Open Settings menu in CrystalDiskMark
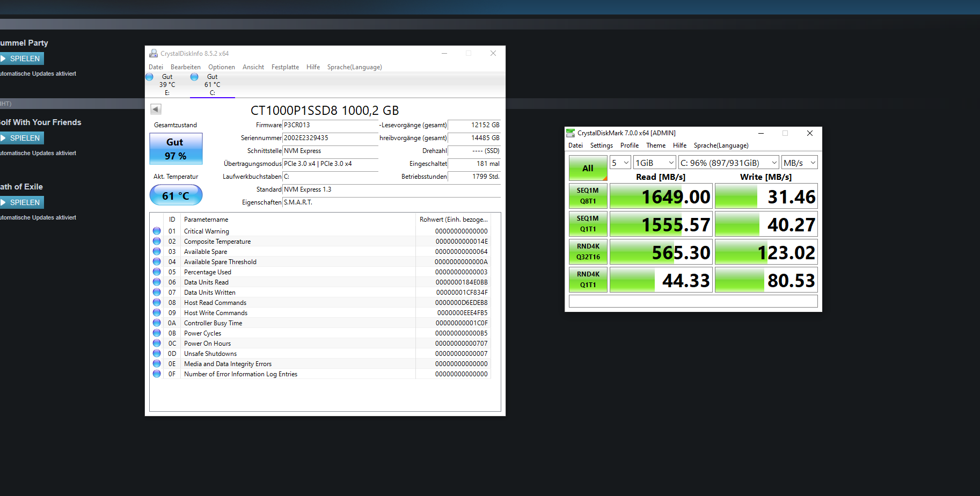This screenshot has height=496, width=980. [602, 145]
